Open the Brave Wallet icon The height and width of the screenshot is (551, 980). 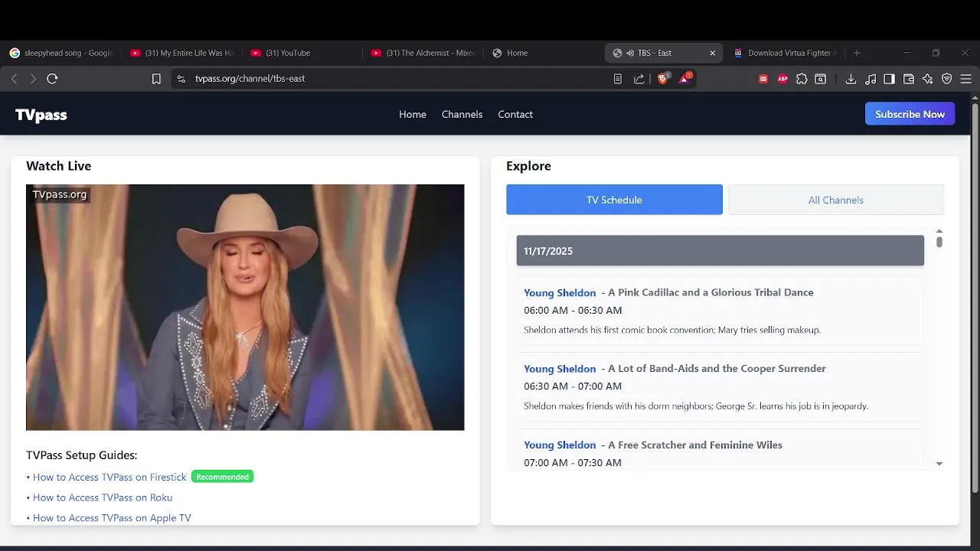tap(909, 79)
